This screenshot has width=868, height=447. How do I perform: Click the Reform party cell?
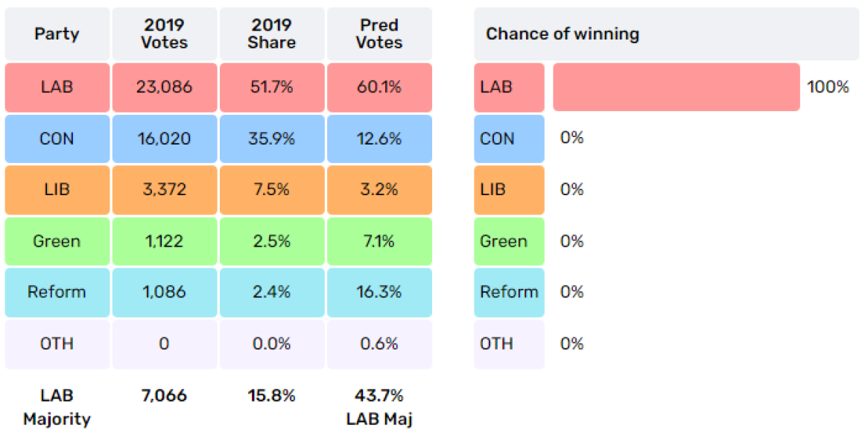pyautogui.click(x=57, y=292)
